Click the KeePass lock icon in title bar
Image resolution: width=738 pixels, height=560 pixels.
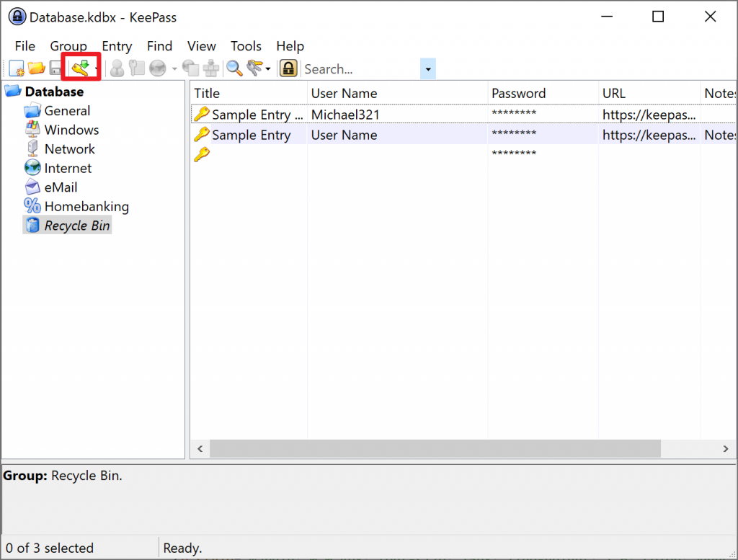tap(17, 17)
